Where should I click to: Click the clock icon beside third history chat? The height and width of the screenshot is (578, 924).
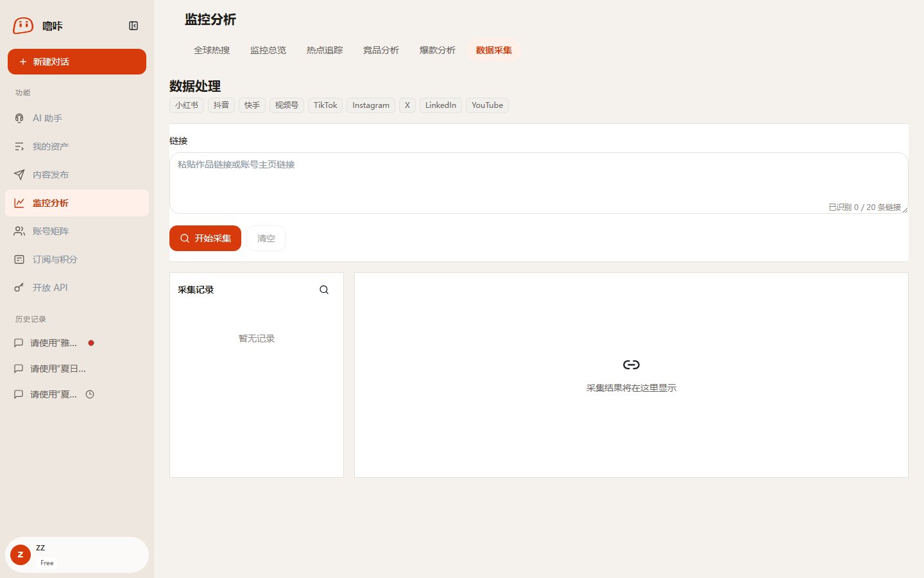(x=90, y=394)
